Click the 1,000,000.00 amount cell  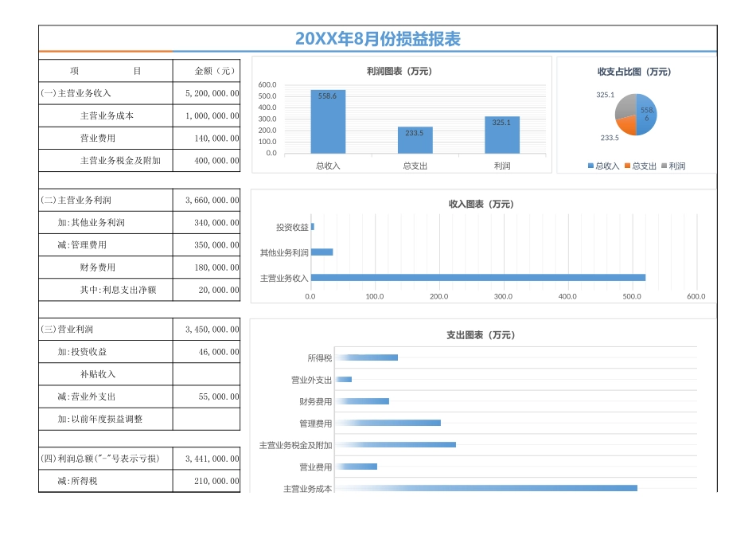coord(206,115)
